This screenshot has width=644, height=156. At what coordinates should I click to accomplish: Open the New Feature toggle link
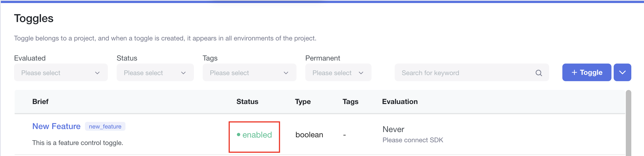point(56,126)
